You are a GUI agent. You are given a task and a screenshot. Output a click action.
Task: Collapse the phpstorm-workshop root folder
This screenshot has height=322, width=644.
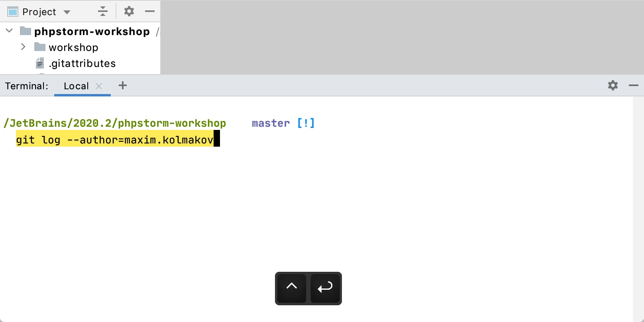[9, 31]
